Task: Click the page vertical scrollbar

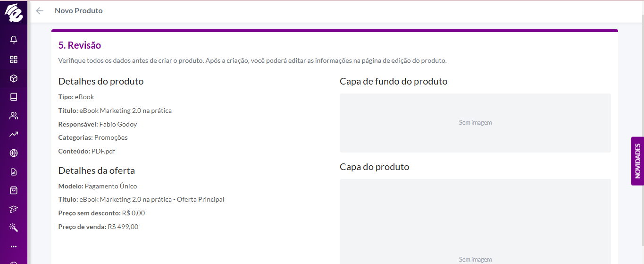Action: click(642, 132)
